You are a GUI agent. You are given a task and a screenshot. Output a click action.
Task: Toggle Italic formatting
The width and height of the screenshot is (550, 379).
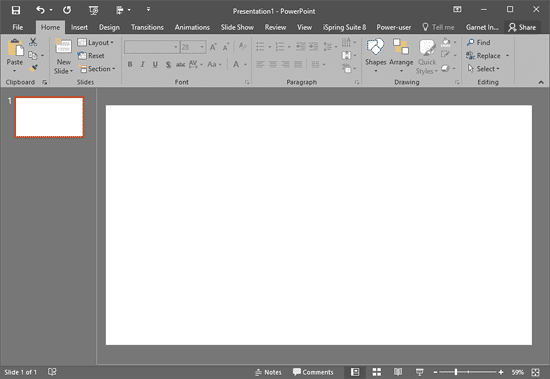pos(142,65)
